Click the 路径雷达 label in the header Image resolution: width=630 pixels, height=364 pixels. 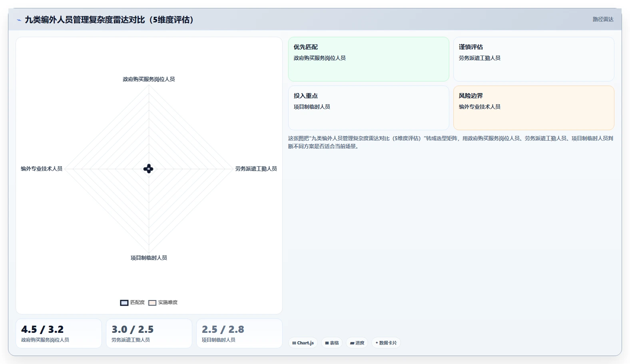click(x=603, y=19)
